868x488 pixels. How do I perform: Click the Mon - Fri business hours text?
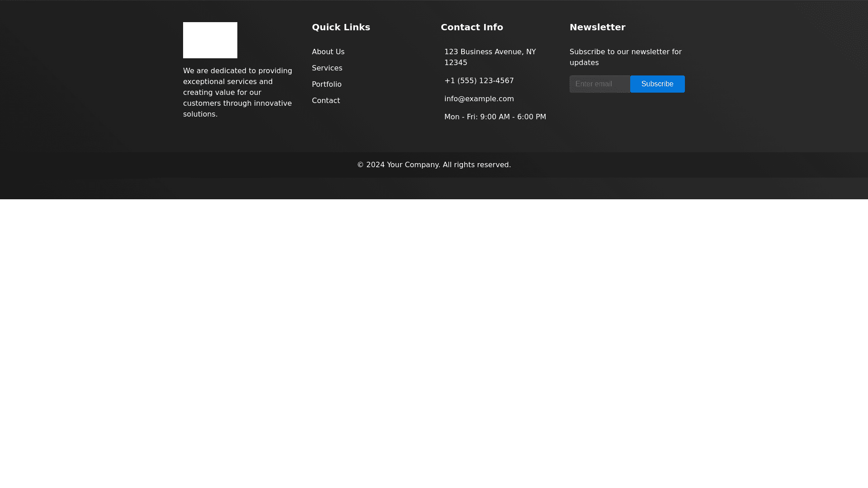click(495, 117)
